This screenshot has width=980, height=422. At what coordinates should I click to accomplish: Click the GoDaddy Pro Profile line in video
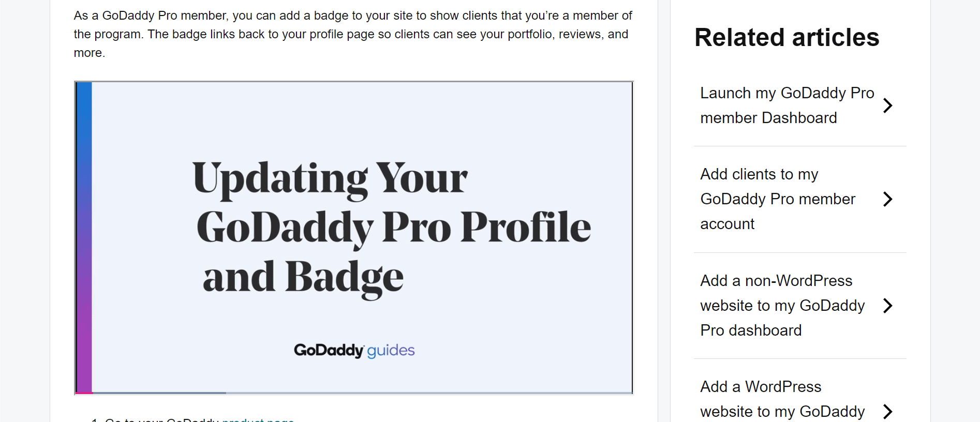pyautogui.click(x=394, y=228)
